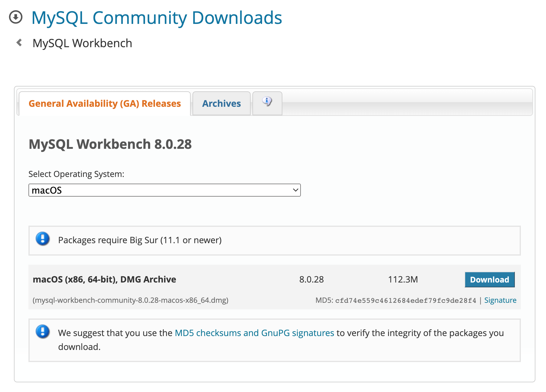
Task: Click the Select Operating System label
Action: tap(76, 174)
